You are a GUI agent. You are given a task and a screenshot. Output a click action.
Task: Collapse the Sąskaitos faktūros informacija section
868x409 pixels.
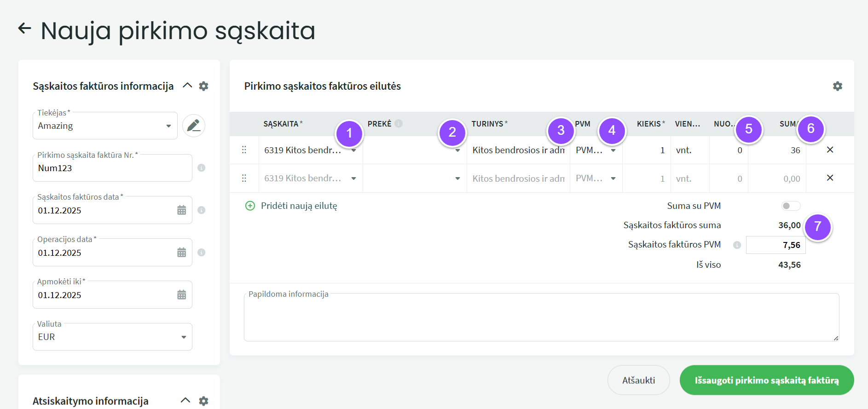tap(187, 86)
